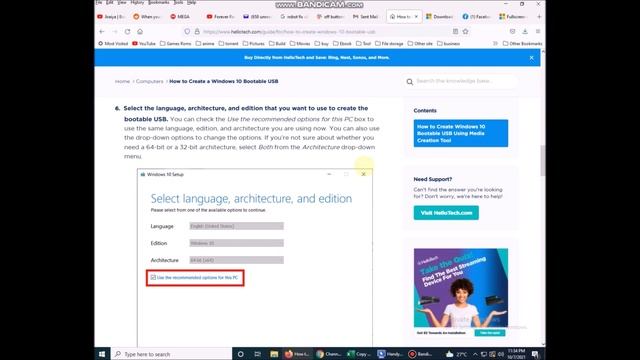Expand the torrent bookmark folder
This screenshot has height=360, width=640.
229,43
